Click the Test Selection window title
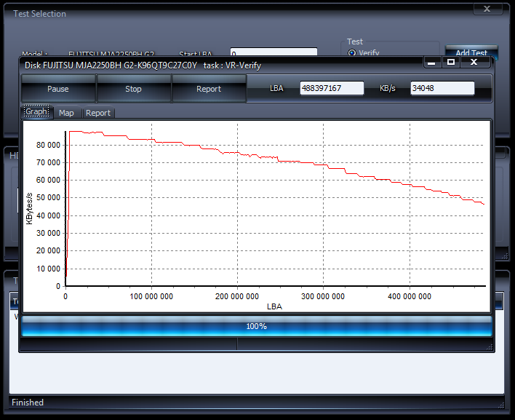The width and height of the screenshot is (515, 420). (x=39, y=14)
